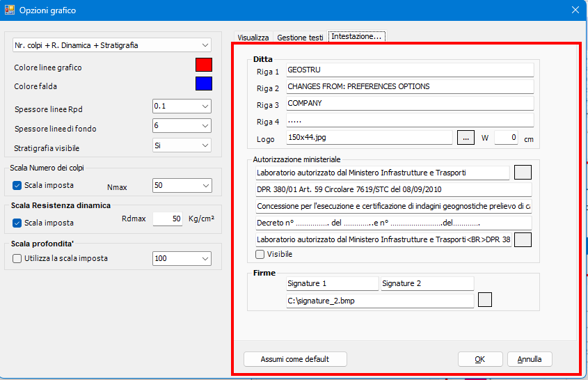The width and height of the screenshot is (588, 380).
Task: Click the Rdmax value field
Action: pos(168,219)
